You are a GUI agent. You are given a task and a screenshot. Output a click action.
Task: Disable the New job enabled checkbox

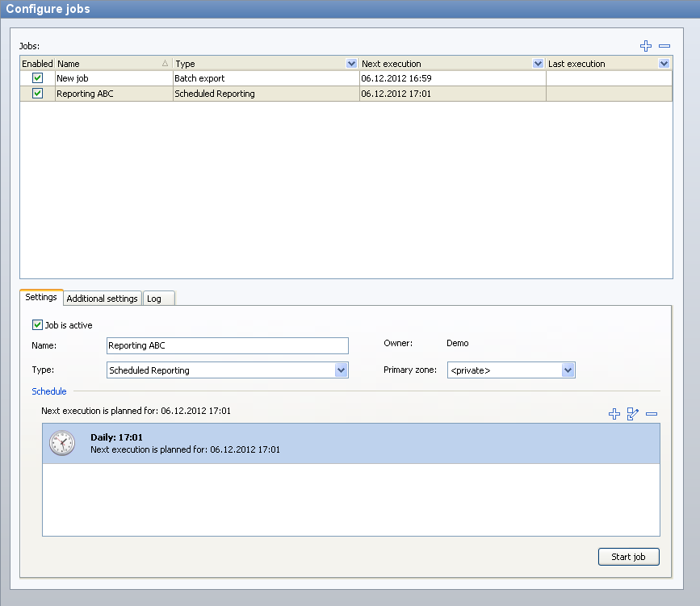(x=37, y=79)
